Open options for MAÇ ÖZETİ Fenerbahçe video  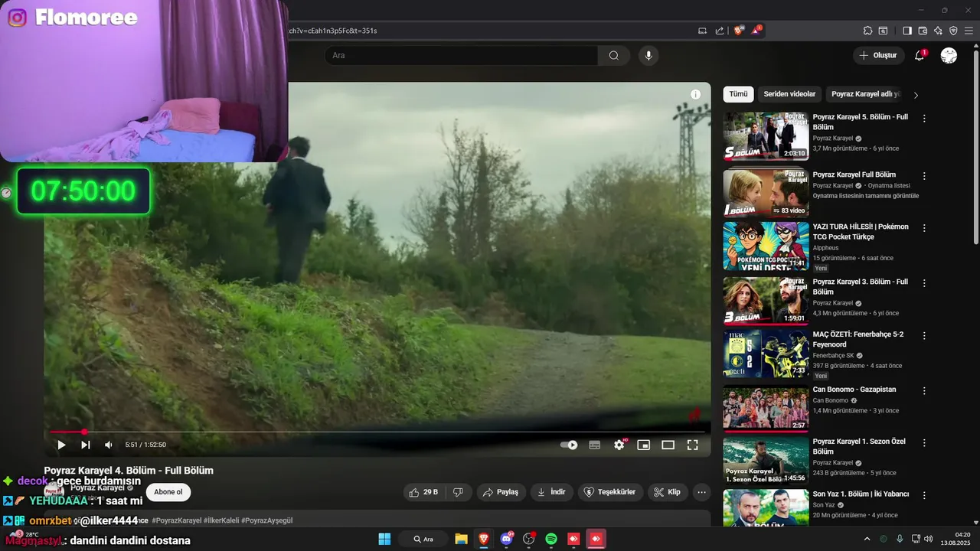pos(924,336)
